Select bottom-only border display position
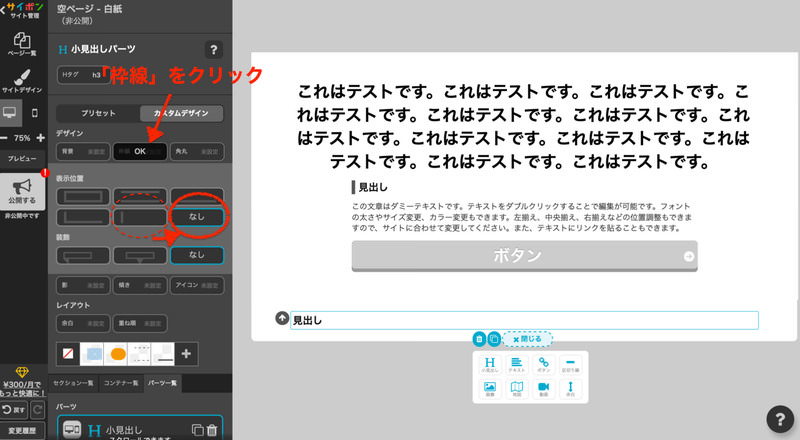Screen dimensions: 800x440 (197, 197)
